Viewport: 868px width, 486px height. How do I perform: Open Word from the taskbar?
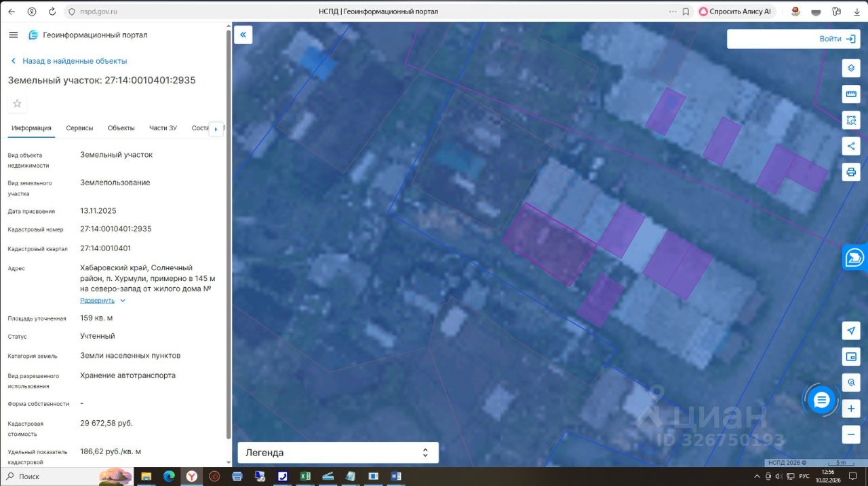click(x=396, y=476)
